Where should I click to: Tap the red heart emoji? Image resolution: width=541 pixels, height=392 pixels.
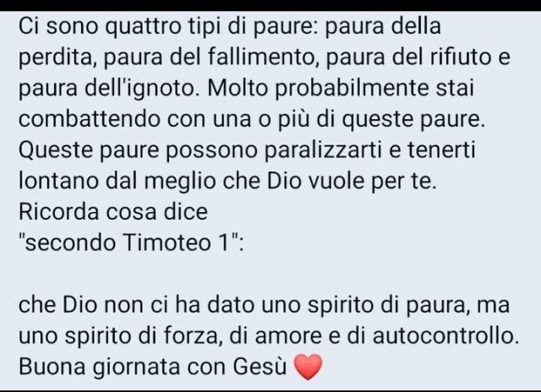308,367
